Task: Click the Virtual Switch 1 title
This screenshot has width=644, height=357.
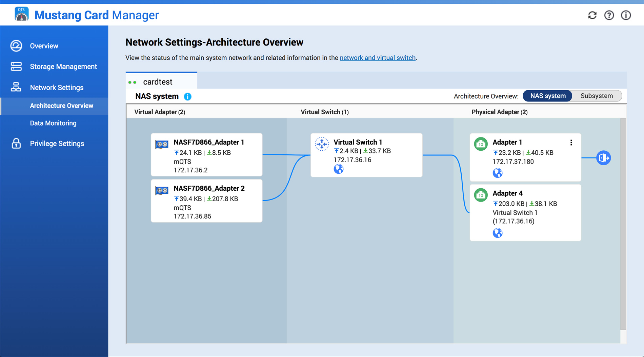Action: pyautogui.click(x=358, y=142)
